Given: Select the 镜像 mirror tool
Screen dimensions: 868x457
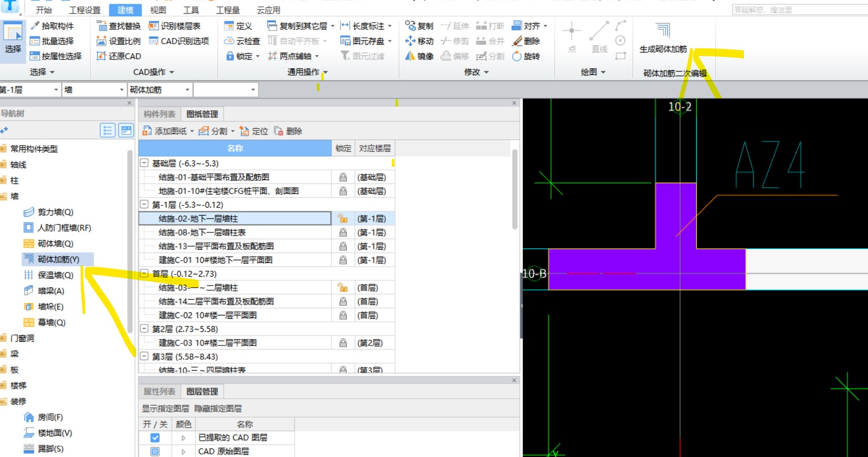Looking at the screenshot, I should coord(419,56).
